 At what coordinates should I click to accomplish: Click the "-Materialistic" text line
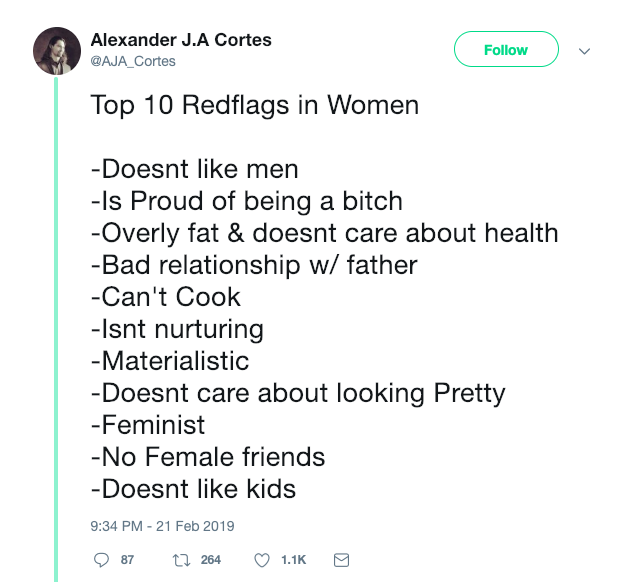click(169, 361)
